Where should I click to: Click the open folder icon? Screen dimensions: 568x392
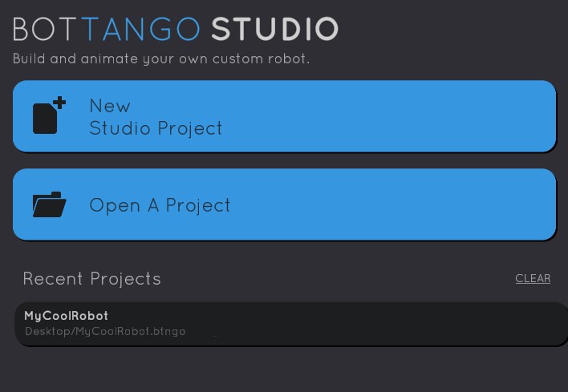[x=49, y=205]
